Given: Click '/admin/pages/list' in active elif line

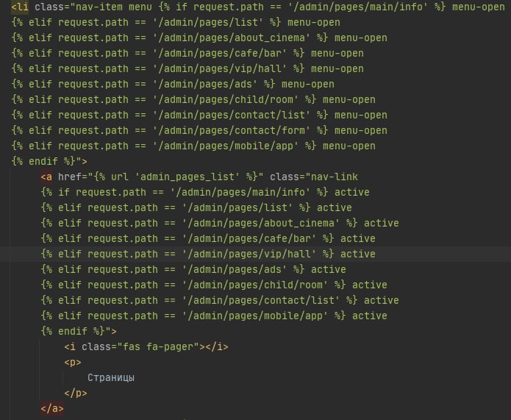Looking at the screenshot, I should [237, 207].
